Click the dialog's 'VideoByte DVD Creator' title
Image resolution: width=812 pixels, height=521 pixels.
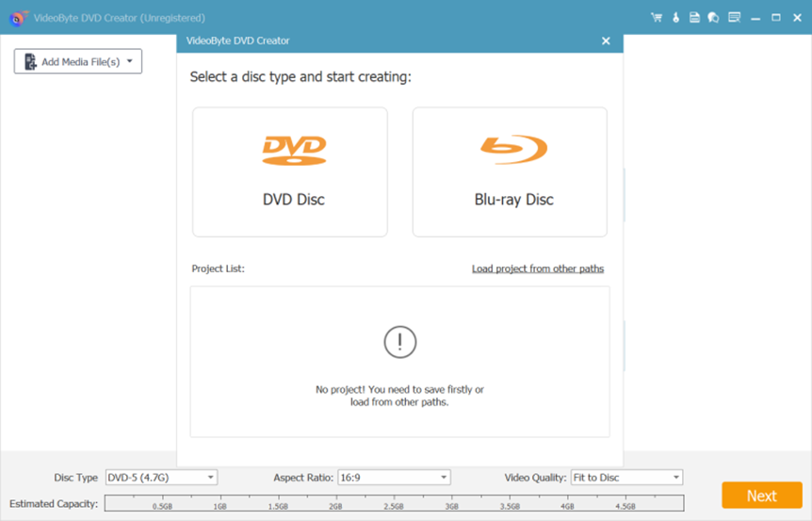click(237, 41)
